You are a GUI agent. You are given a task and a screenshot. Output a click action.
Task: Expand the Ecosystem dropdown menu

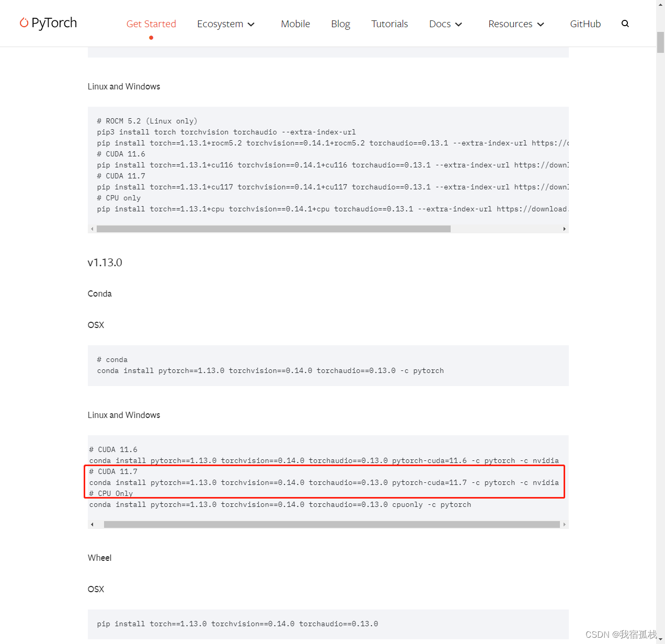(226, 24)
